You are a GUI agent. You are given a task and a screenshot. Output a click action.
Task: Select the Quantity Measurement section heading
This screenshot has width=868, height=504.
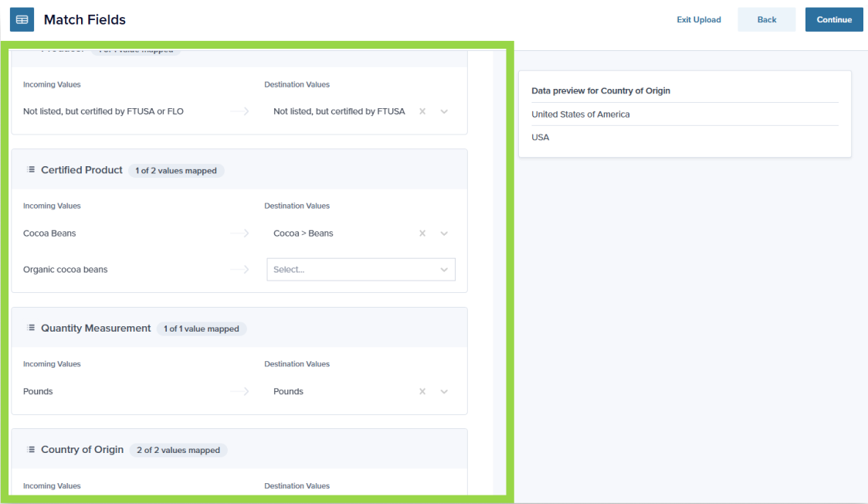[x=96, y=329]
